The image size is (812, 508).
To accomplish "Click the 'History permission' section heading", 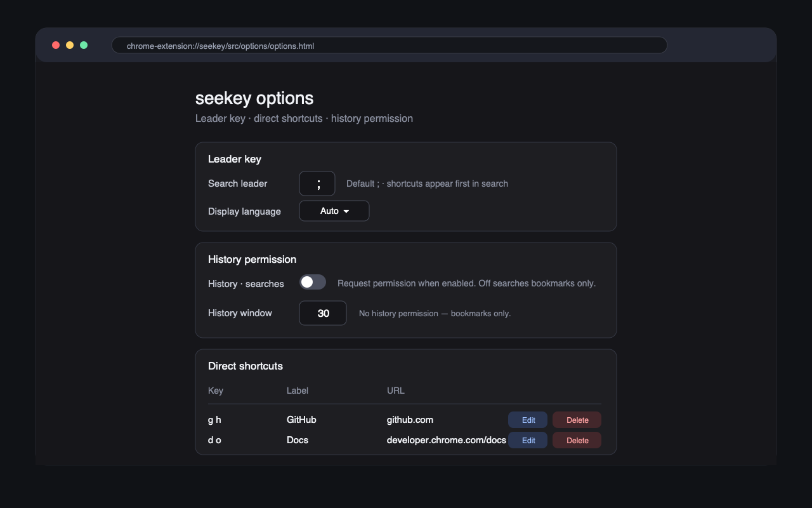I will [252, 259].
